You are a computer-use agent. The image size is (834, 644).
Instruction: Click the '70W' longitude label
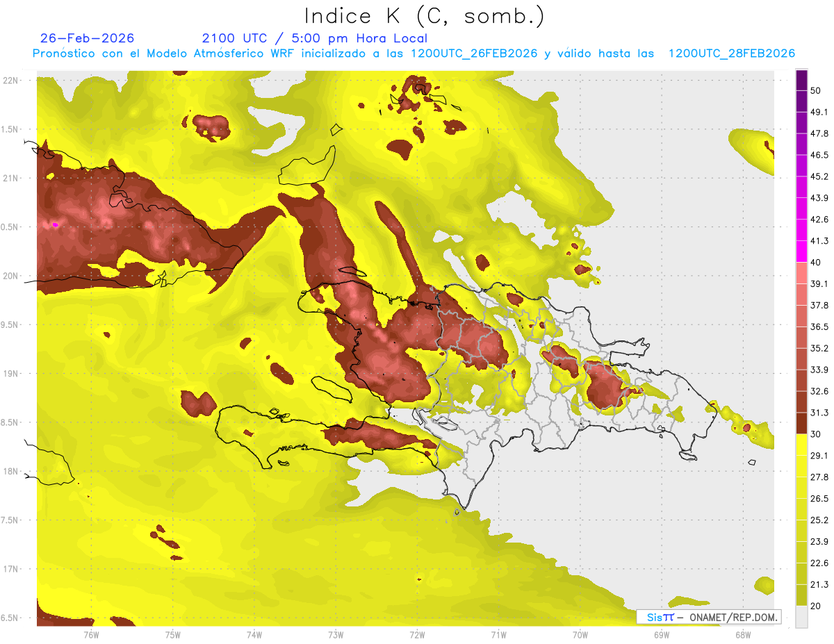580,635
